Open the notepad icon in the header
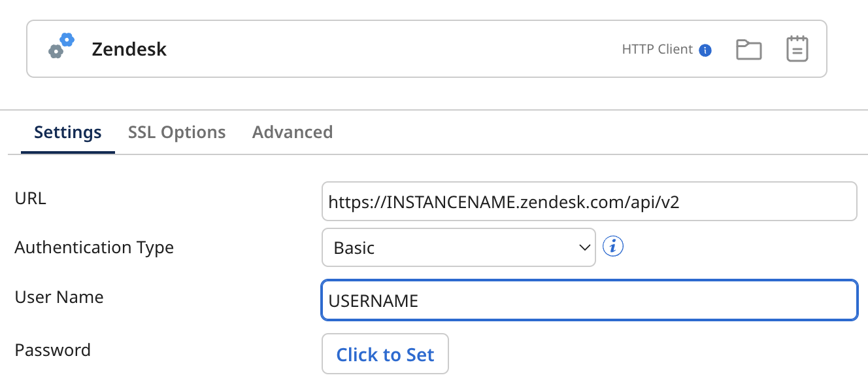 (797, 48)
